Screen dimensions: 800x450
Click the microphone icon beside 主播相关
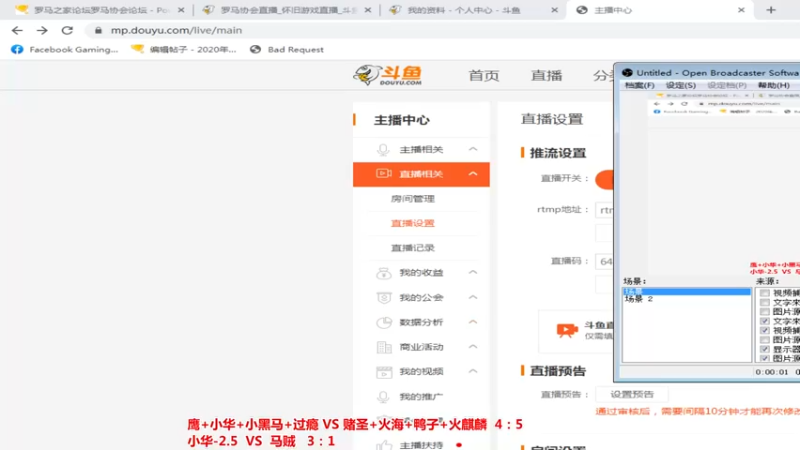pyautogui.click(x=383, y=149)
